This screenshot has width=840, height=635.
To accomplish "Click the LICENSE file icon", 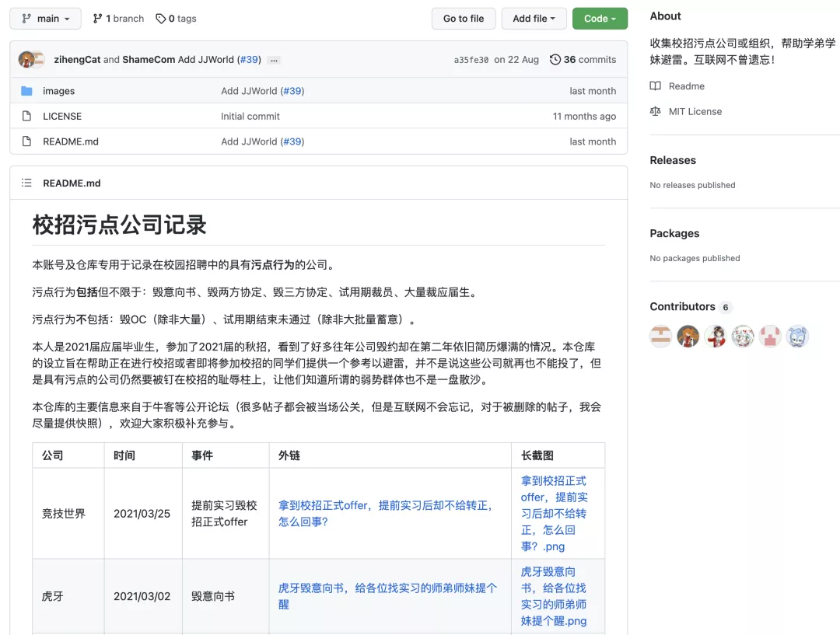I will (26, 116).
